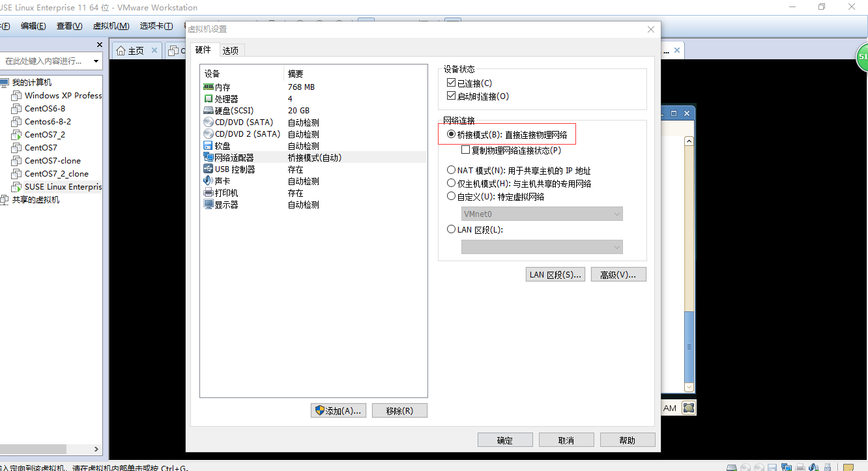Screen dimensions: 868x471
Task: Select CentOS7_2 in the library tree
Action: click(45, 134)
